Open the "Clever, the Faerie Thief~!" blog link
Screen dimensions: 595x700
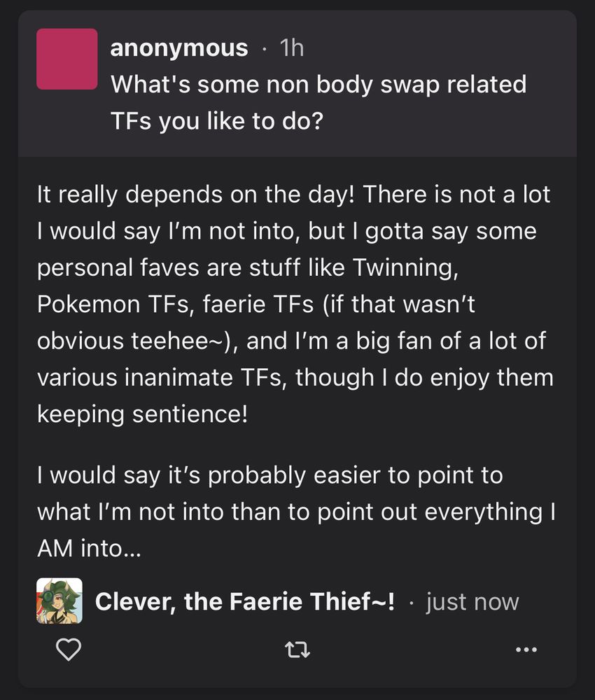pos(248,601)
